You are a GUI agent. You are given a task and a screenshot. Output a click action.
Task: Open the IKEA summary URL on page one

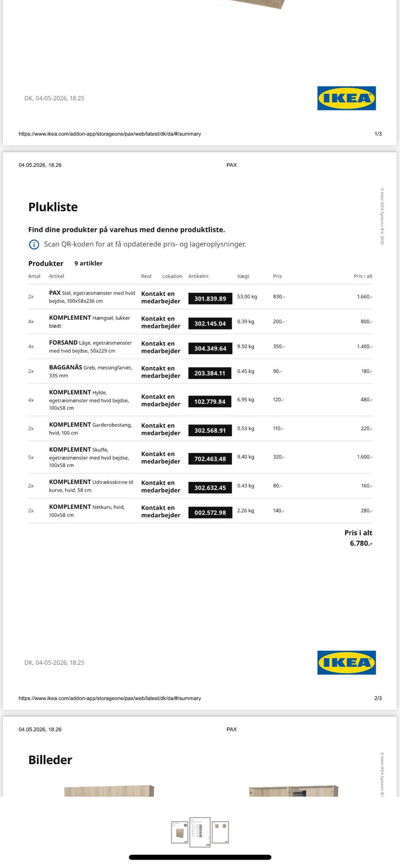(110, 134)
